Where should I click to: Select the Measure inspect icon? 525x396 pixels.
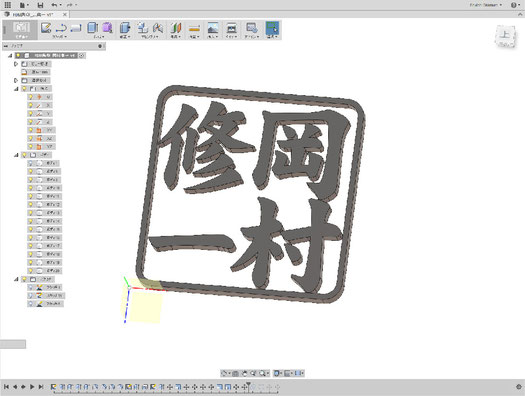click(195, 28)
